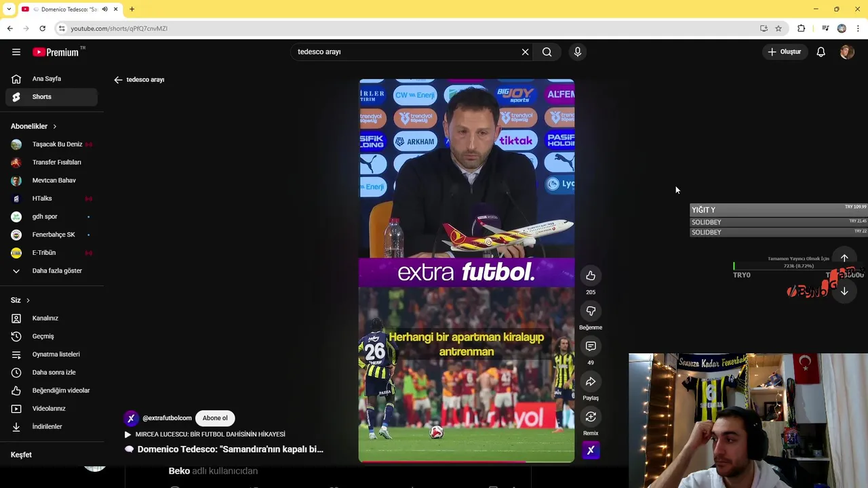Open Beğendiğim videolar
The width and height of the screenshot is (868, 488).
(x=52, y=391)
